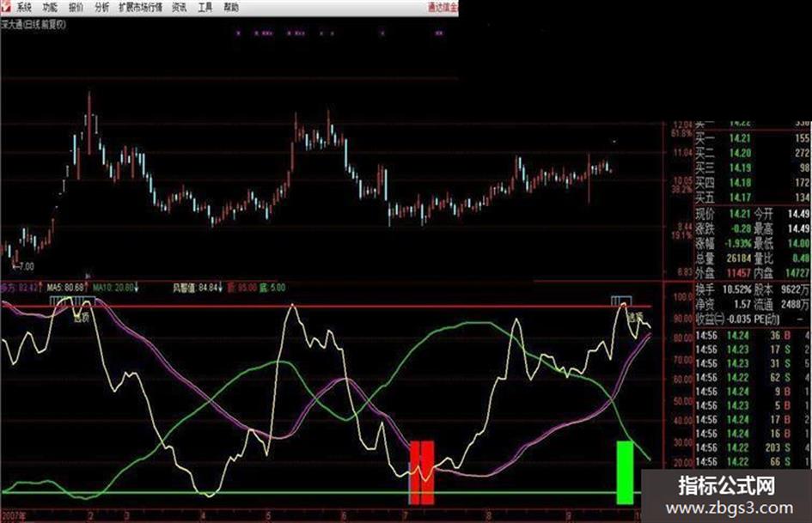Click the red application logo icon
This screenshot has height=523, width=812.
[5, 7]
